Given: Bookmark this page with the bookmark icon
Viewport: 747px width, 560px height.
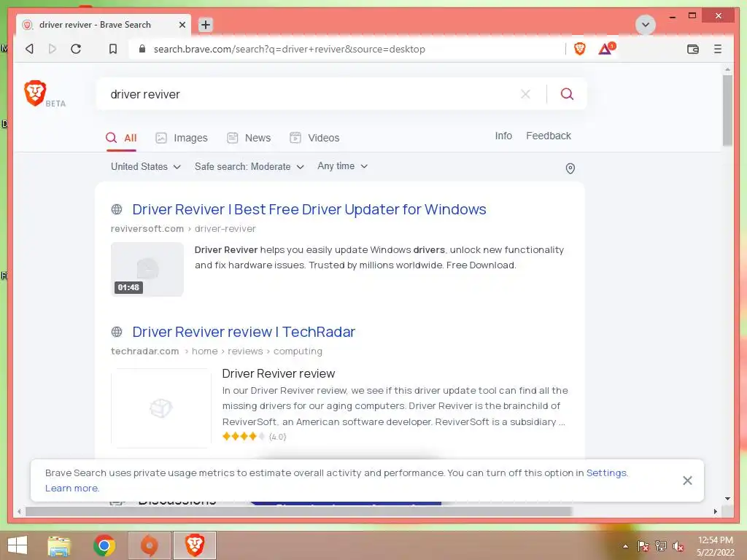Looking at the screenshot, I should (x=113, y=49).
